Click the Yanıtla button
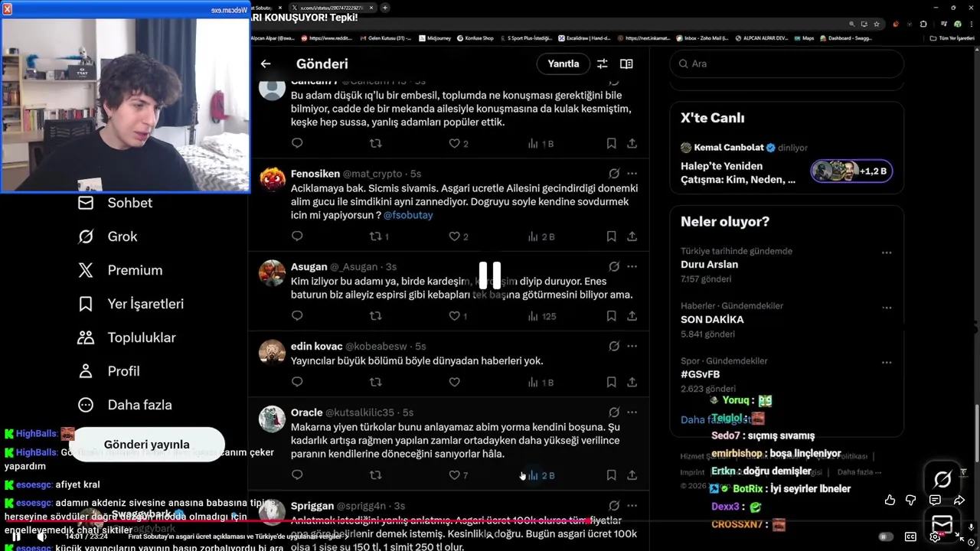Image resolution: width=980 pixels, height=551 pixels. [x=563, y=64]
